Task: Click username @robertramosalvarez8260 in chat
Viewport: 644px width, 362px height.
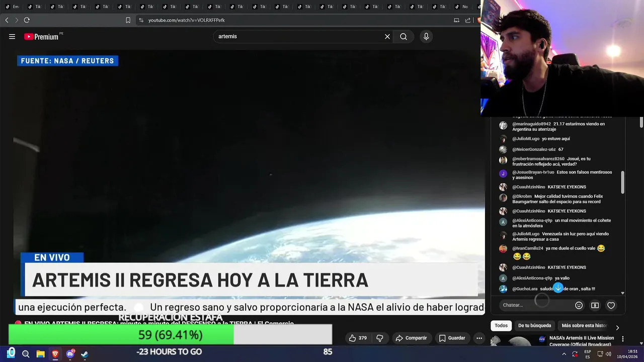Action: pos(538,159)
